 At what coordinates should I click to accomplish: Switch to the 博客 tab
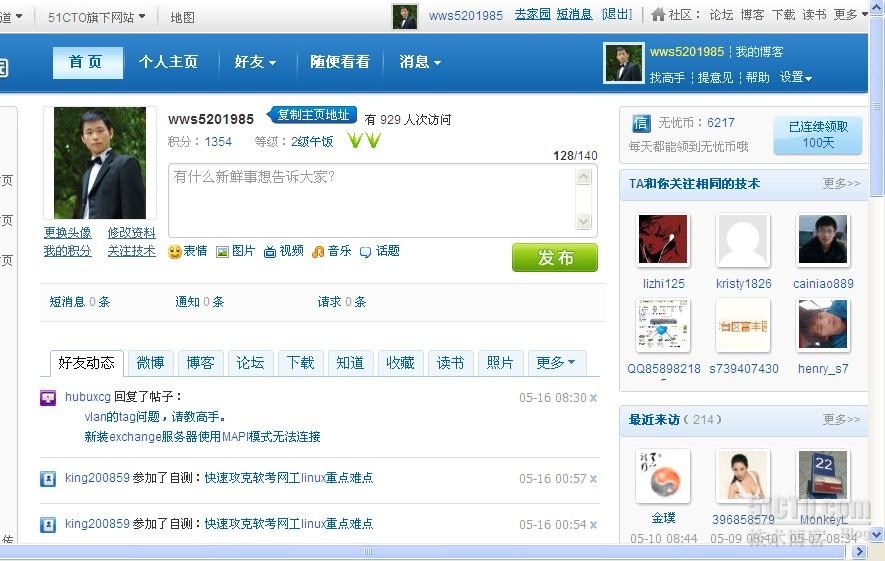click(200, 363)
